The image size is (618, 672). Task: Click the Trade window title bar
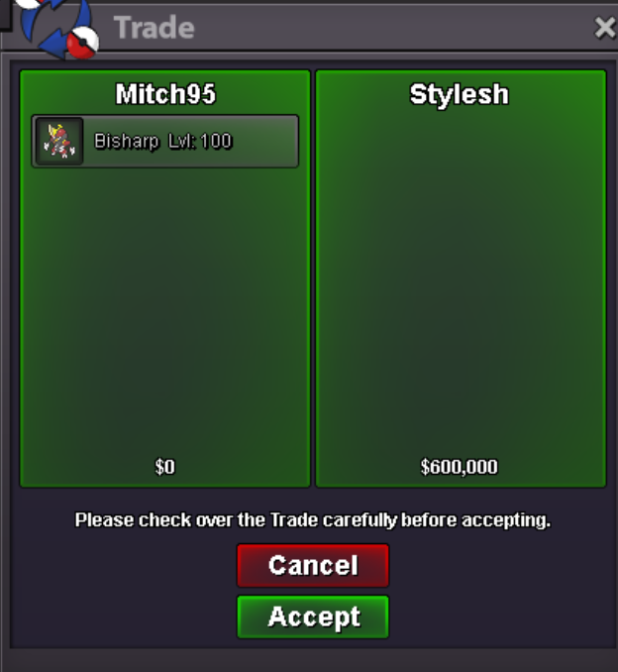coord(343,28)
